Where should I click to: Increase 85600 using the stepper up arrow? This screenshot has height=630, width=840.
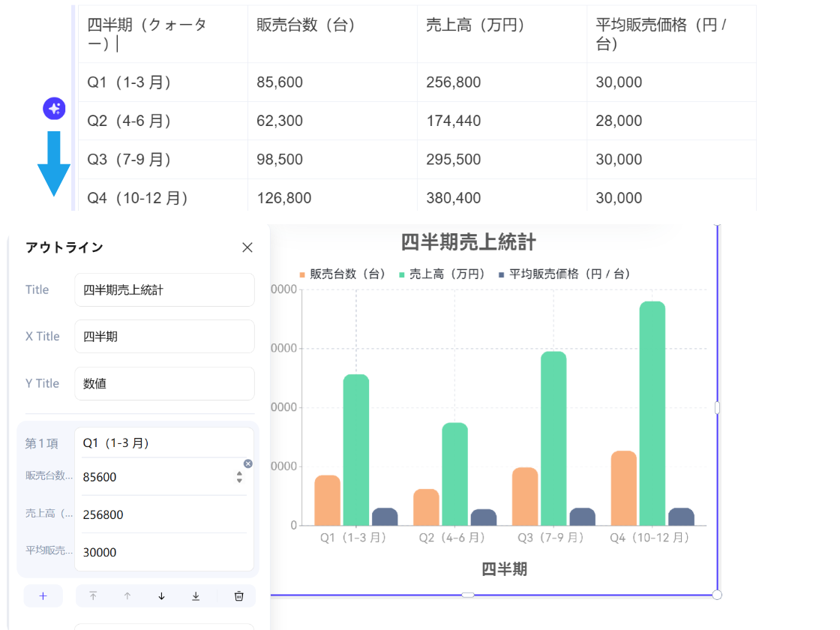(240, 473)
